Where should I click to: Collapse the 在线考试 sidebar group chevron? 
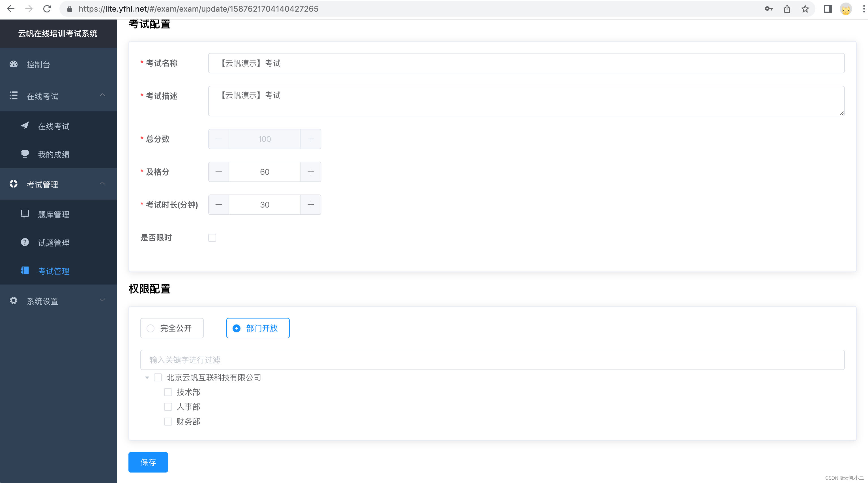pos(102,95)
